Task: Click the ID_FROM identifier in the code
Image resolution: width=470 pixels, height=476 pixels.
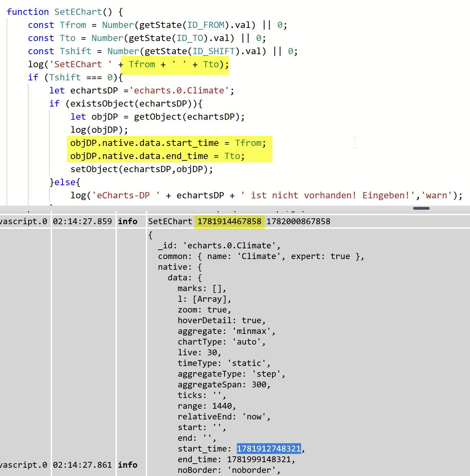Action: click(x=206, y=25)
